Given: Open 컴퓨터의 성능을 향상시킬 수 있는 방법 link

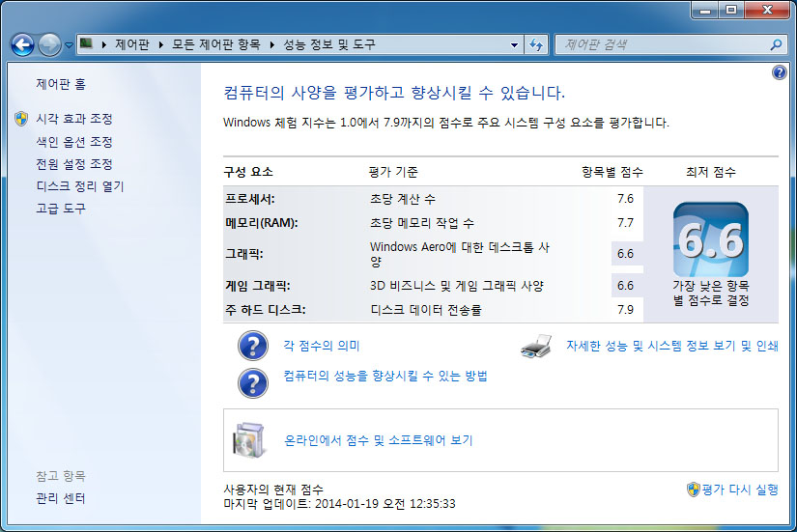Looking at the screenshot, I should (x=385, y=376).
